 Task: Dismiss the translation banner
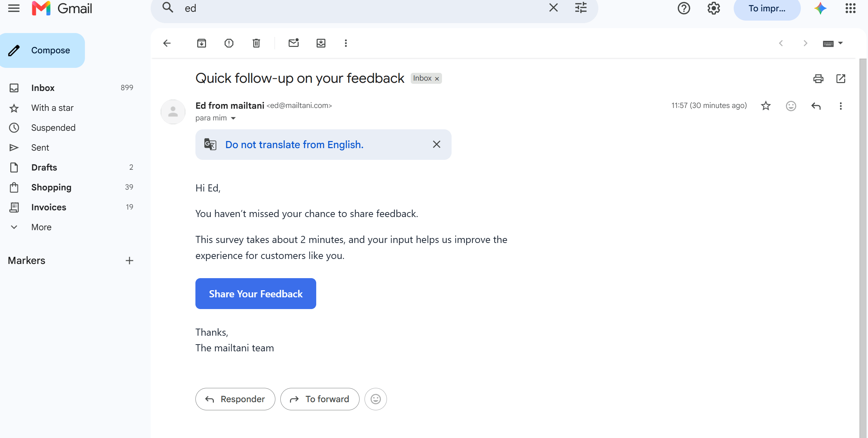tap(437, 144)
